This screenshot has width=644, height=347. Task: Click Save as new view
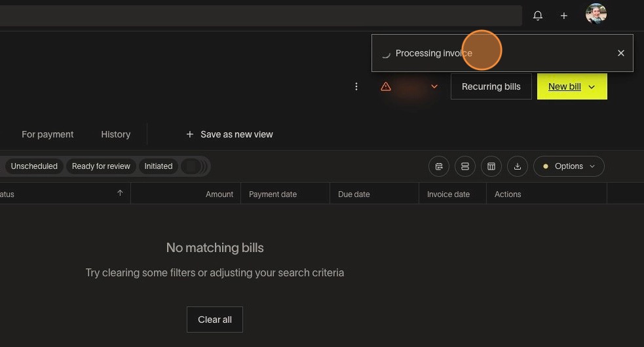point(229,134)
